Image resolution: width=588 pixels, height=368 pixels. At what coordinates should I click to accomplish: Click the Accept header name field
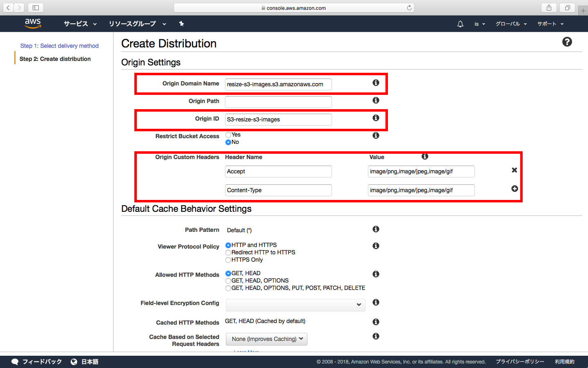point(278,171)
